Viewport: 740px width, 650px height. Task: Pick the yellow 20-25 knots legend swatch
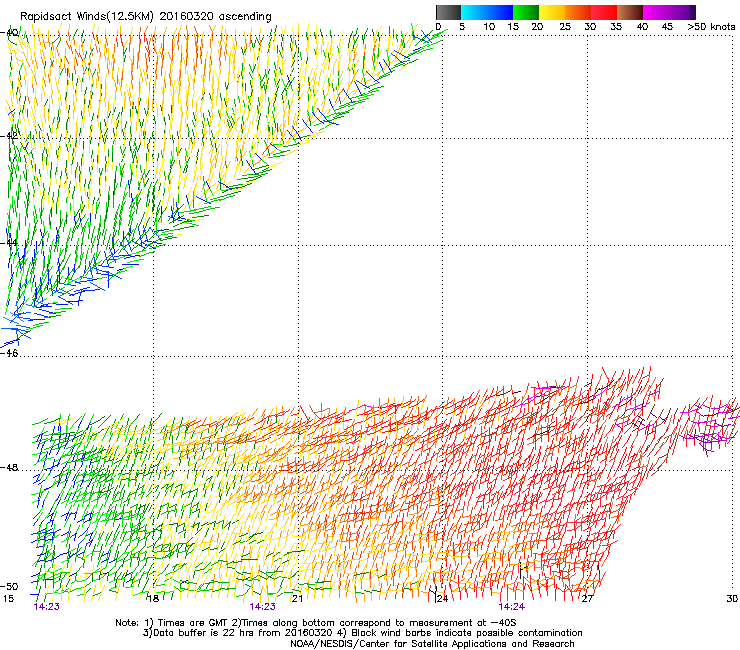coord(552,12)
